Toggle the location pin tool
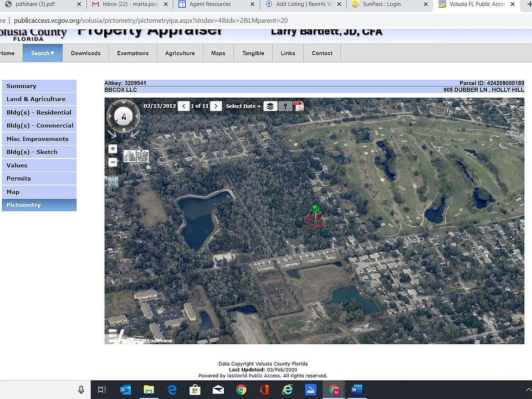 coord(285,106)
